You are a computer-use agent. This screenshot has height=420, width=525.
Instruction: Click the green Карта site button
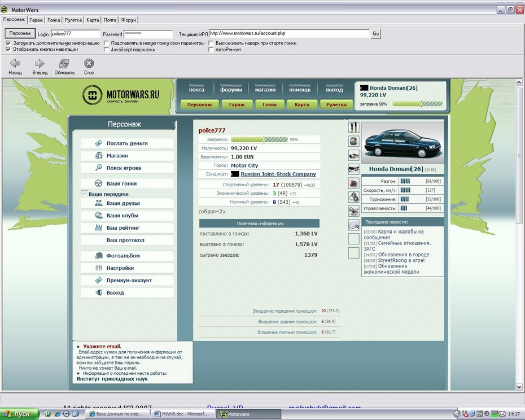301,104
